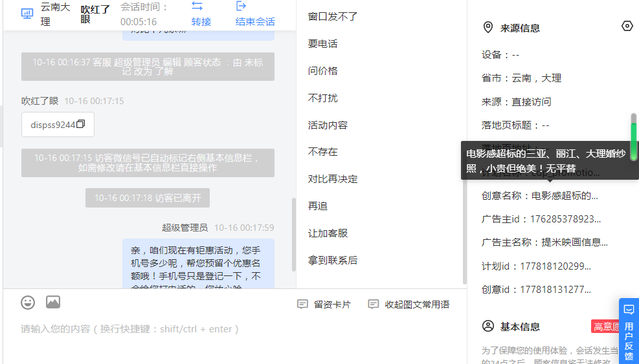Click the session time 00:05:16
Image resolution: width=639 pixels, height=364 pixels.
(x=139, y=21)
